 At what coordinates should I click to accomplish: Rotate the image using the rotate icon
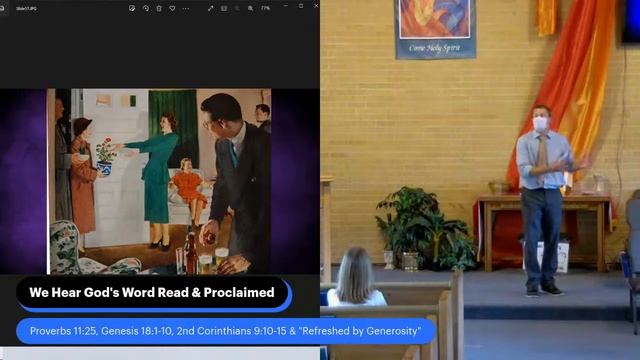point(145,8)
